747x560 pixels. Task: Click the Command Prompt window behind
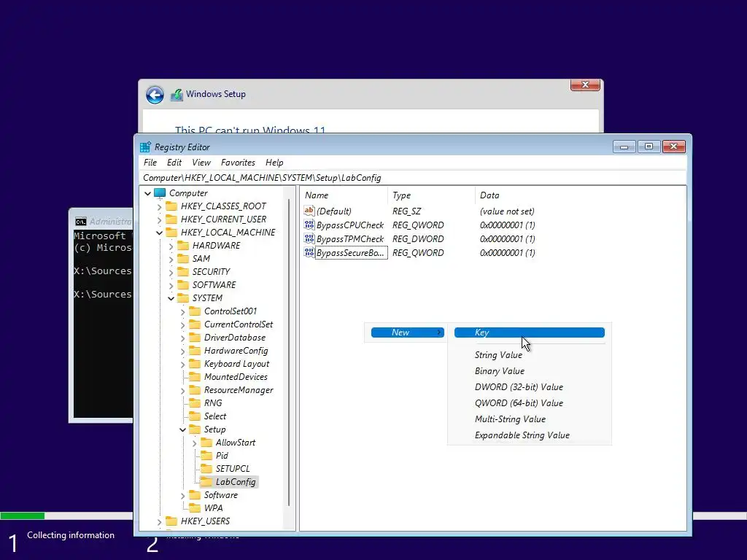[101, 314]
